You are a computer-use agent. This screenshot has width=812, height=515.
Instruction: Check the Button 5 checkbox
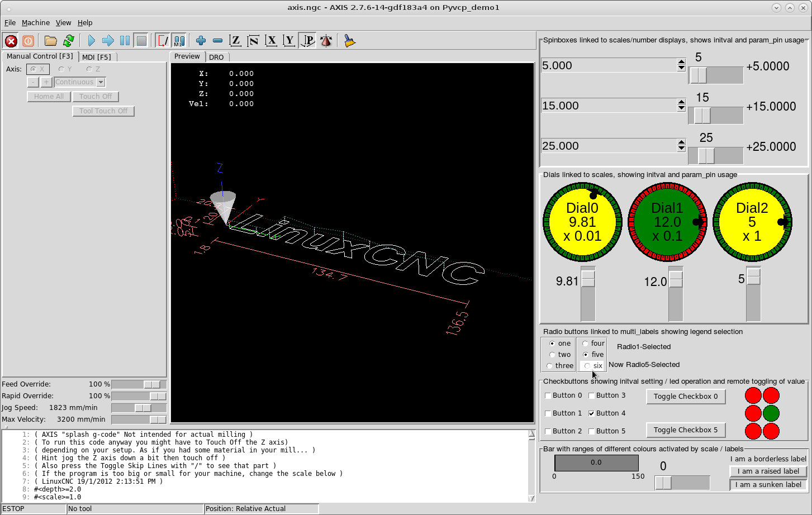pos(591,431)
